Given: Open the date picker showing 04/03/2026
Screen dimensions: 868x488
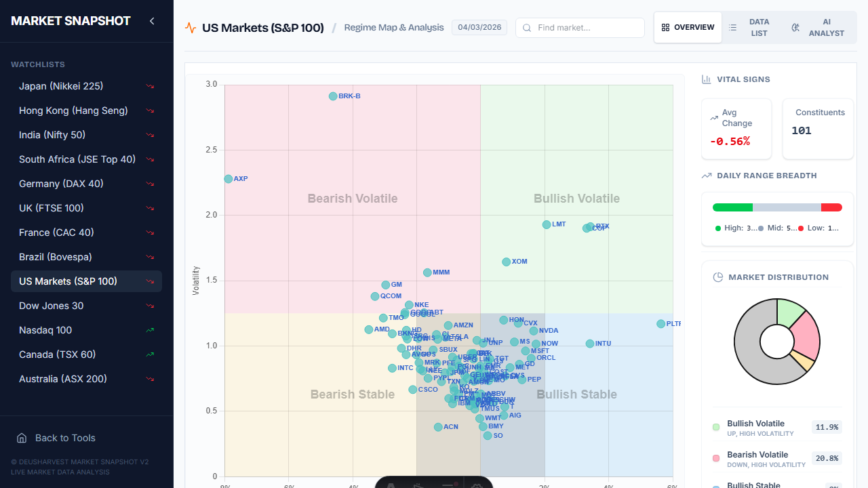Looking at the screenshot, I should pyautogui.click(x=479, y=28).
